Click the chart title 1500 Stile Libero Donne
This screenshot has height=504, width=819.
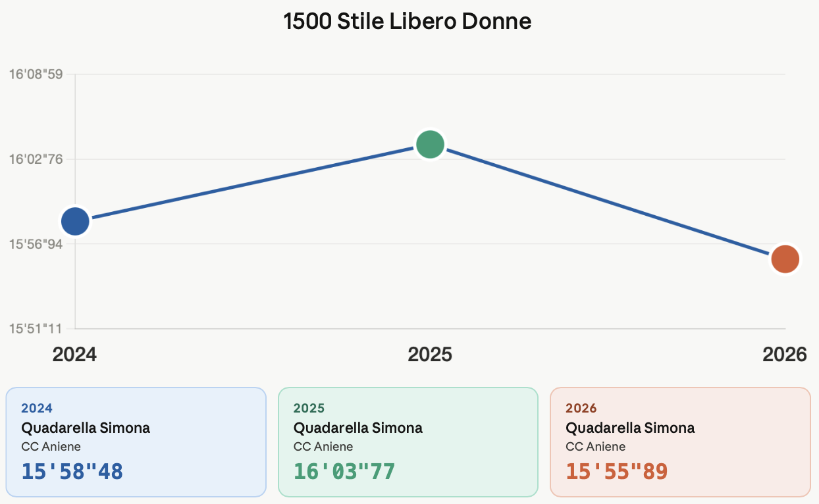click(408, 21)
